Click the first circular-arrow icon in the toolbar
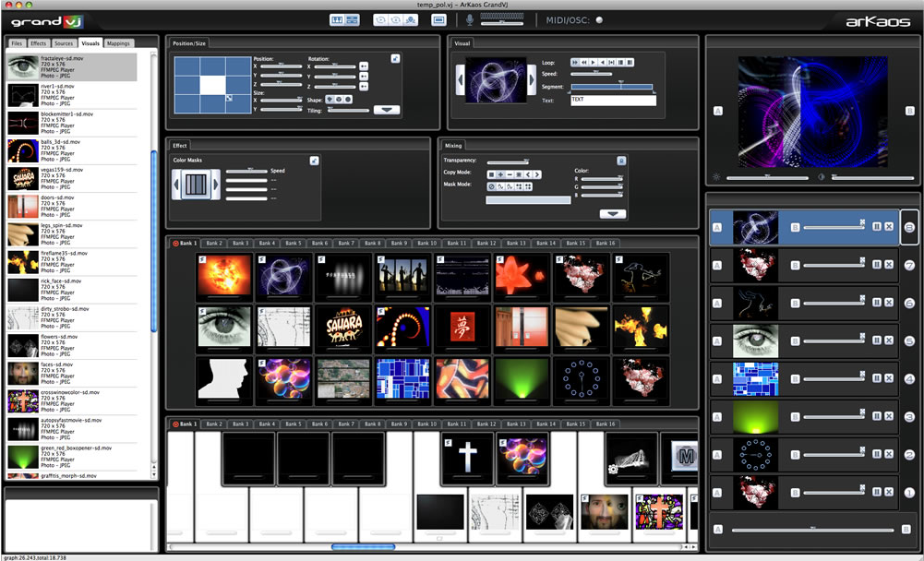The width and height of the screenshot is (924, 561). [380, 20]
